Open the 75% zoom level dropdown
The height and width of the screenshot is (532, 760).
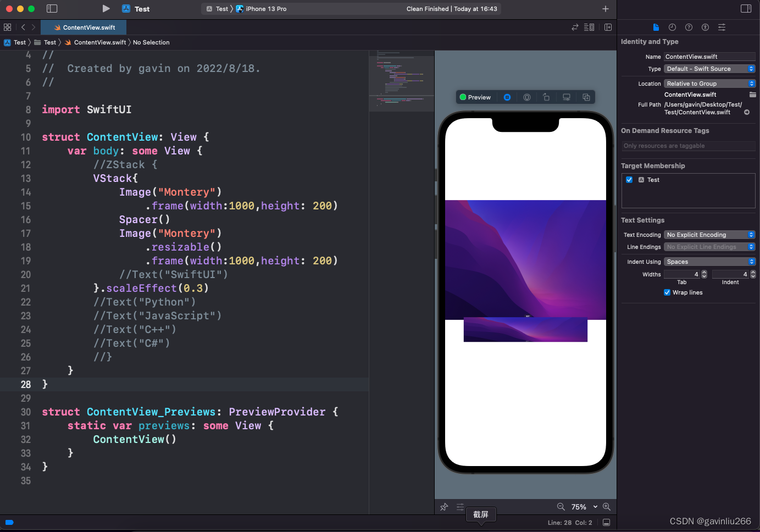coord(584,507)
